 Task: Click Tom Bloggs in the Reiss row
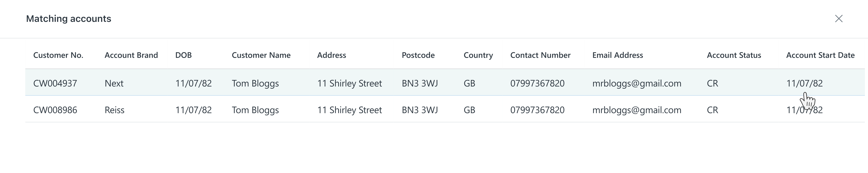click(x=255, y=110)
